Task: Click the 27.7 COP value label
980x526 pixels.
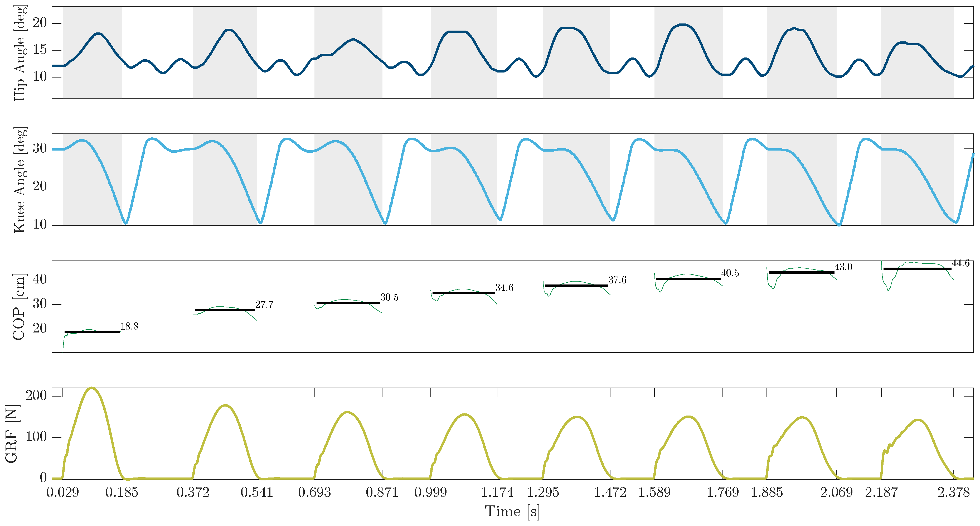Action: (x=264, y=305)
